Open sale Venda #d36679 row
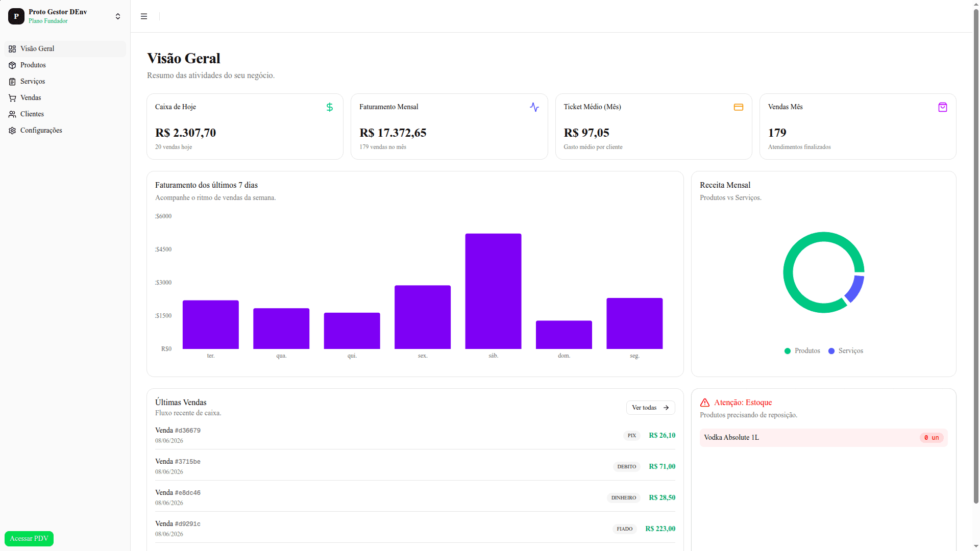This screenshot has height=551, width=980. pyautogui.click(x=415, y=435)
